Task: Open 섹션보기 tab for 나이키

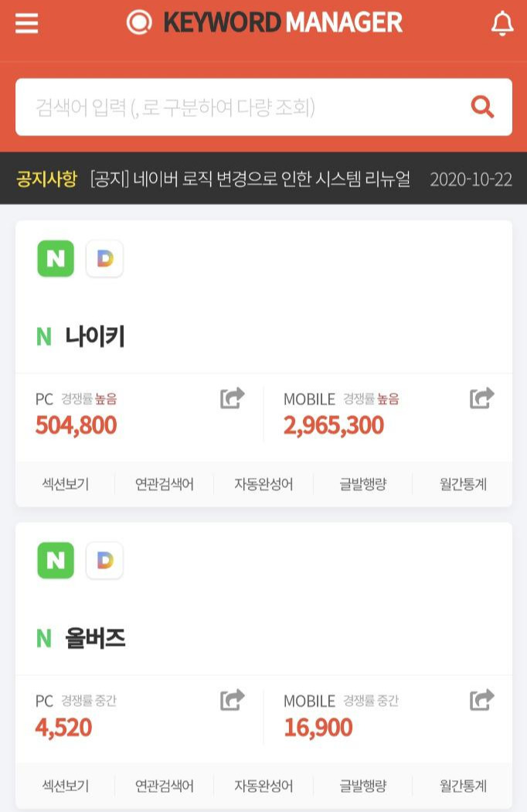Action: point(65,484)
